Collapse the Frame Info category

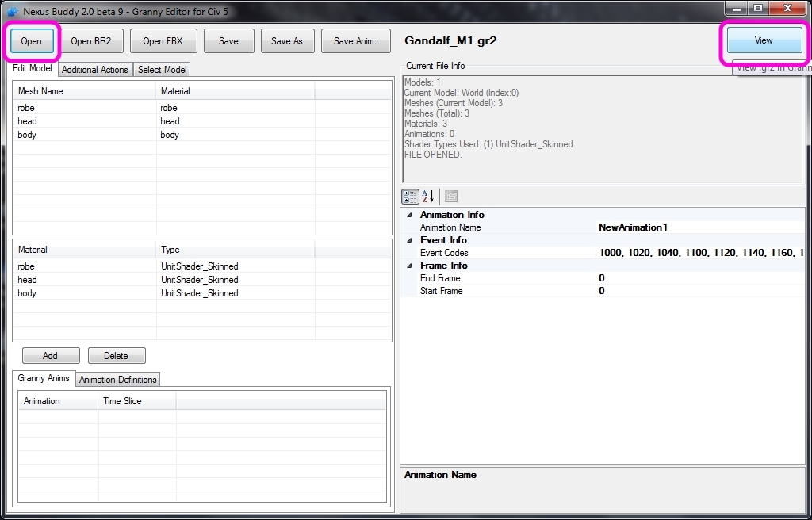coord(410,266)
